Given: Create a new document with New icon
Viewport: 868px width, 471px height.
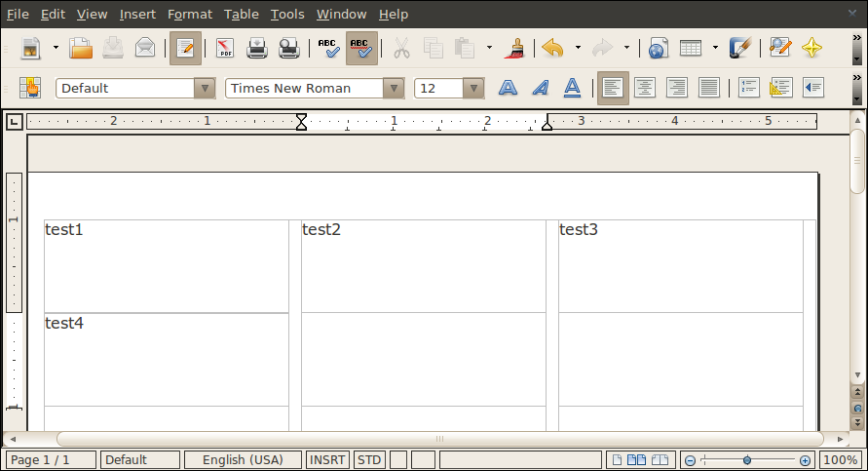Looking at the screenshot, I should (x=30, y=48).
